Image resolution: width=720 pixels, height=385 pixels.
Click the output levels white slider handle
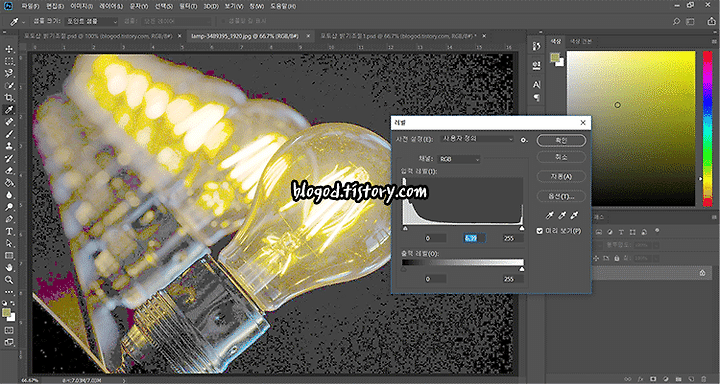click(x=522, y=269)
